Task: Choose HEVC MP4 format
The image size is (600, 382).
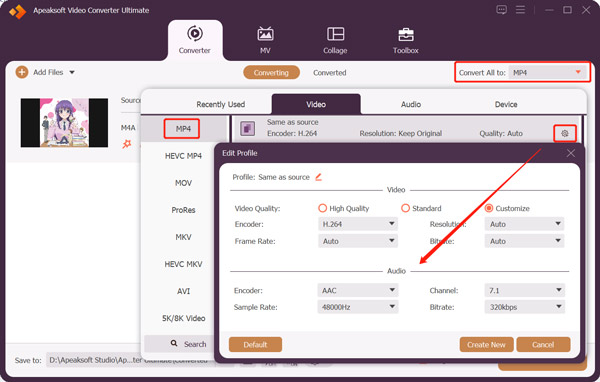Action: coord(183,156)
